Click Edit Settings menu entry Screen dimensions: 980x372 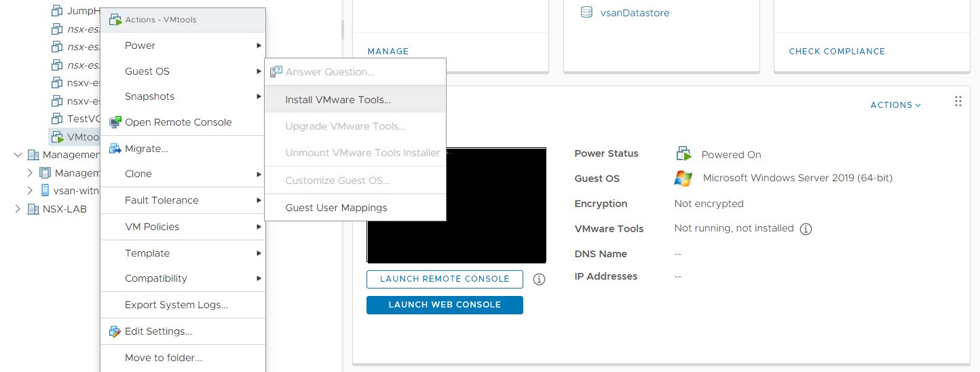coord(183,331)
